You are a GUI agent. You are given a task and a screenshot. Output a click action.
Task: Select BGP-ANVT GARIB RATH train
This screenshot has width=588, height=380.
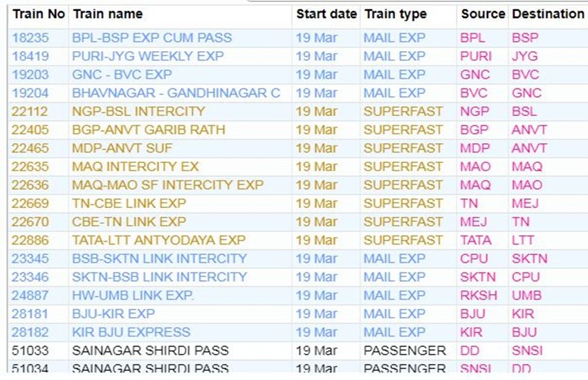149,130
